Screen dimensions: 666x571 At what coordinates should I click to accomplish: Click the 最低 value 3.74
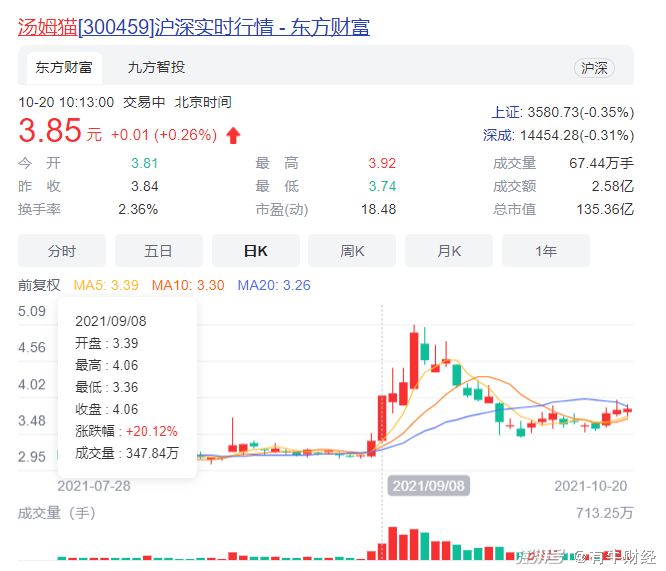pyautogui.click(x=382, y=186)
